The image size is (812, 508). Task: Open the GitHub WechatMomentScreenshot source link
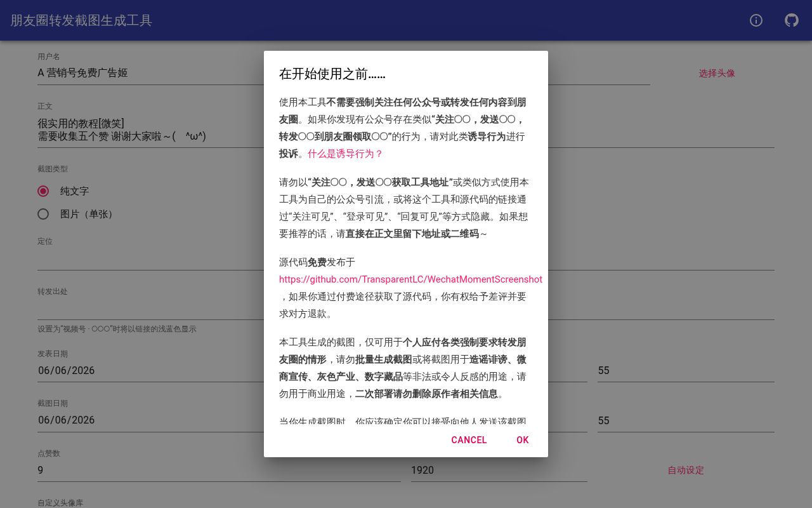410,279
